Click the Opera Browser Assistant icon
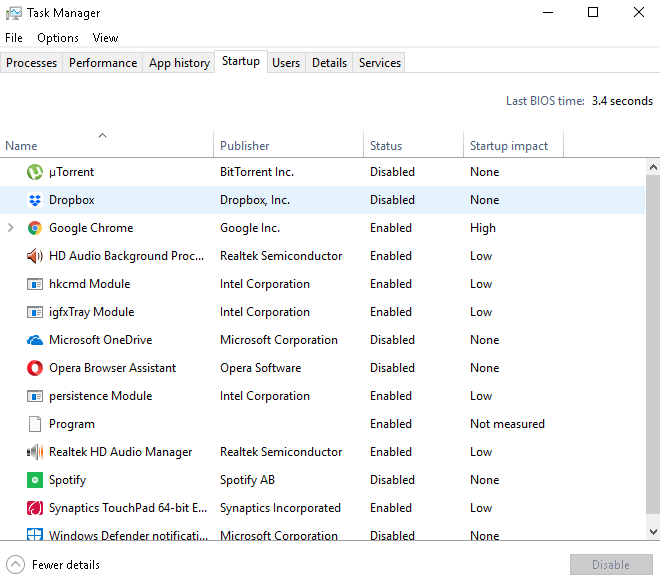660x585 pixels. pyautogui.click(x=35, y=368)
